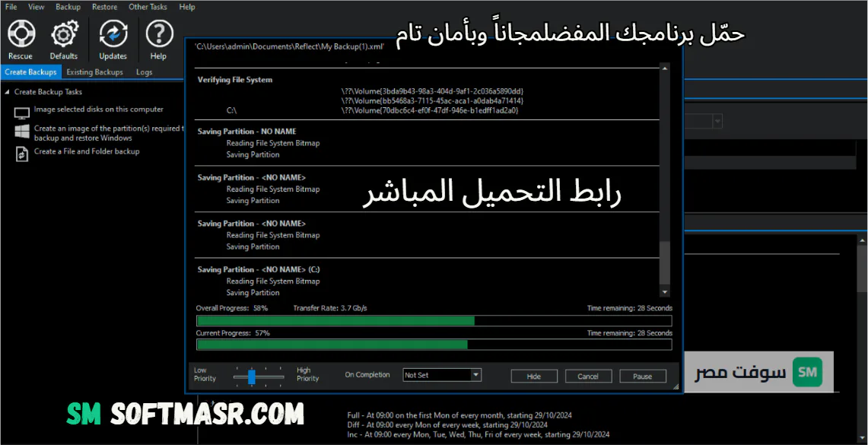
Task: Open the Rescue media tool
Action: tap(21, 39)
